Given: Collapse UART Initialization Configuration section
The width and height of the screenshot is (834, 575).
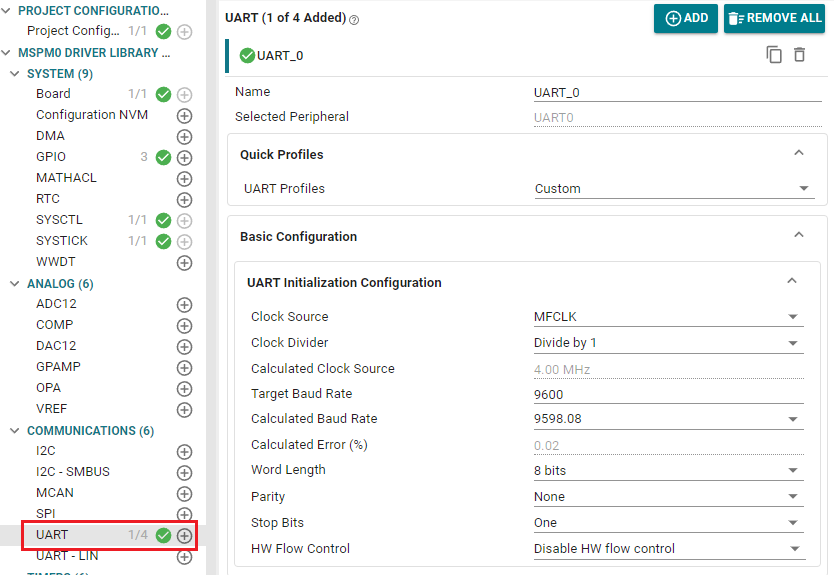Looking at the screenshot, I should click(x=791, y=282).
